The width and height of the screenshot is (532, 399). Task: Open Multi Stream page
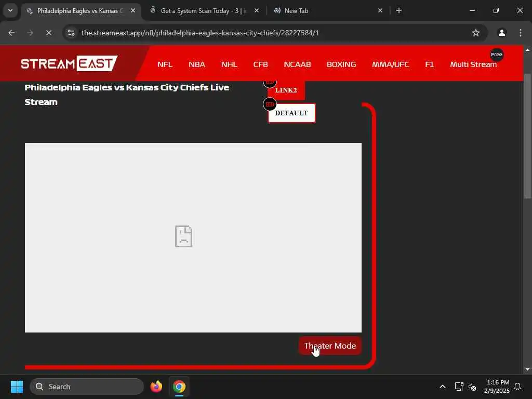point(473,64)
